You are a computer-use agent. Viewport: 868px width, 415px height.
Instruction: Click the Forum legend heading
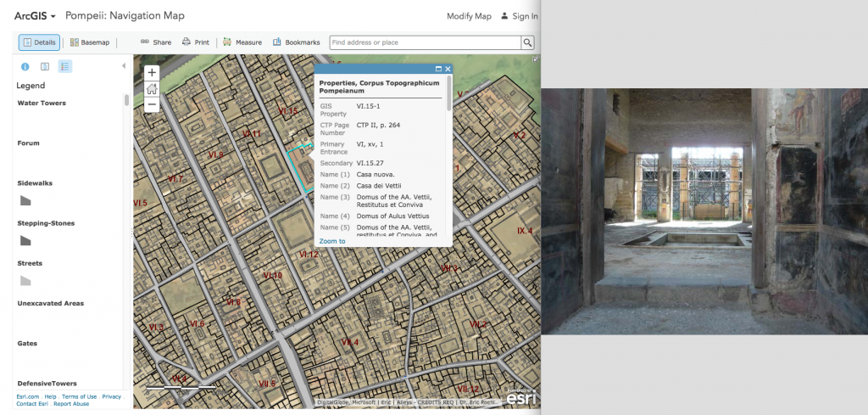(28, 143)
